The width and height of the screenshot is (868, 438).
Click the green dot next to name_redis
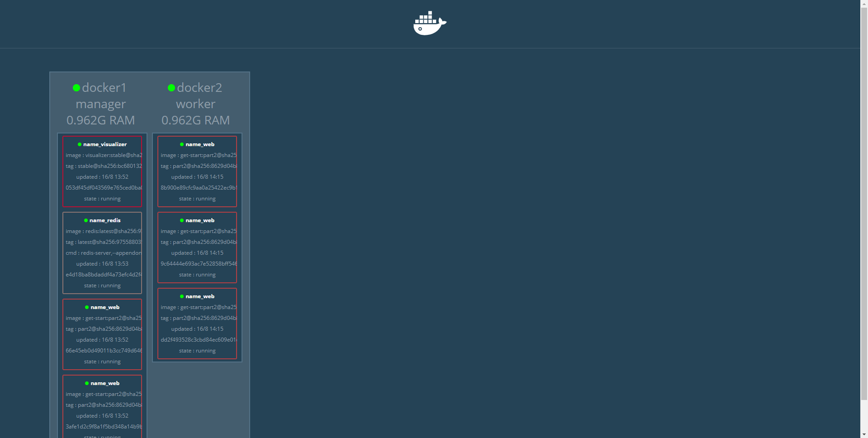86,221
